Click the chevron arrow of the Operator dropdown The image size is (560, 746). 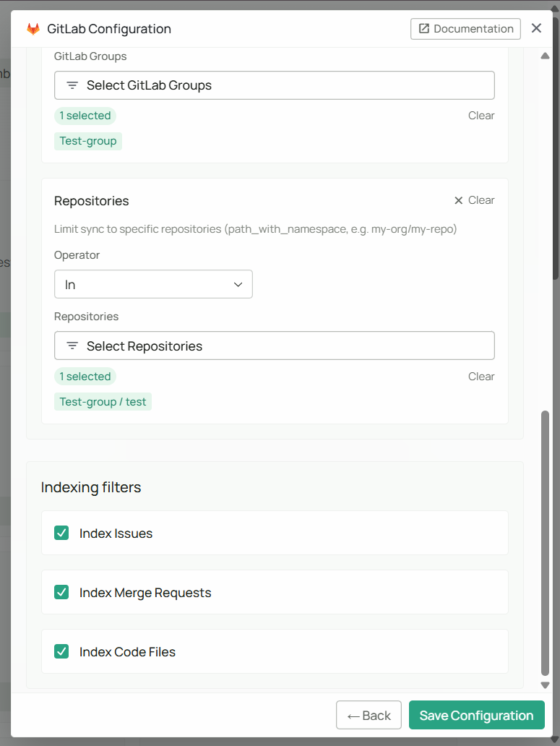tap(238, 285)
